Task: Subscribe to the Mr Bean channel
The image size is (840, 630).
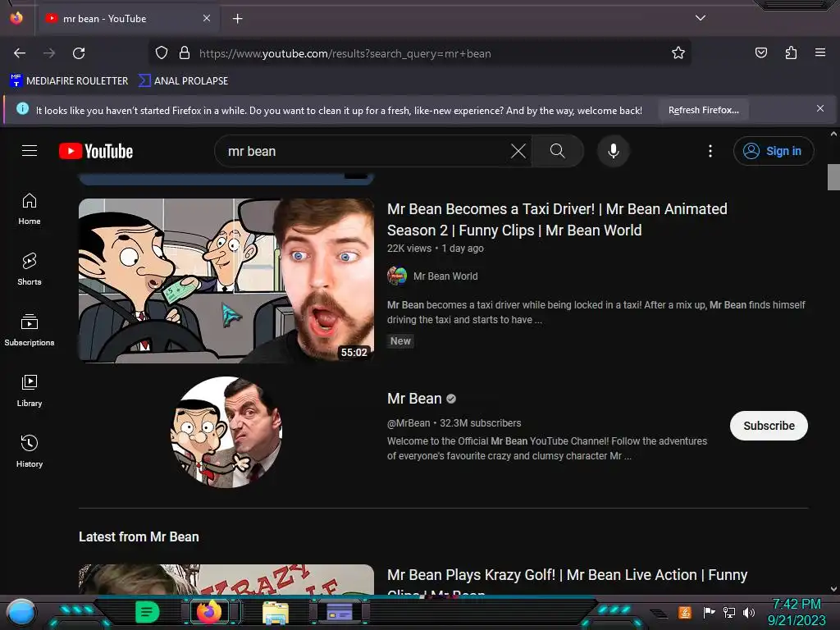Action: pyautogui.click(x=768, y=426)
